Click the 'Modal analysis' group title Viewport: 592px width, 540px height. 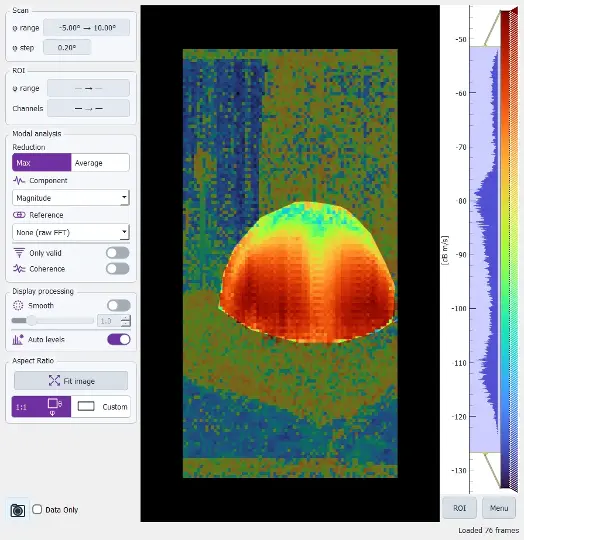[37, 133]
